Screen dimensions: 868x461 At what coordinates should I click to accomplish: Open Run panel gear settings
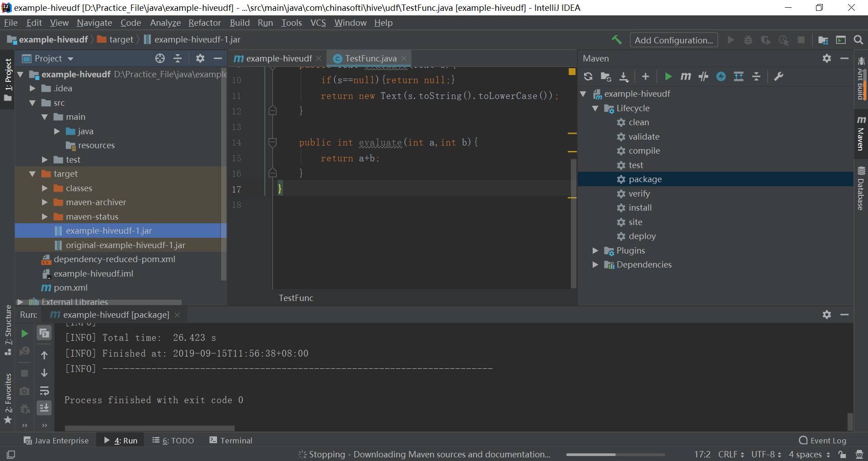(827, 315)
